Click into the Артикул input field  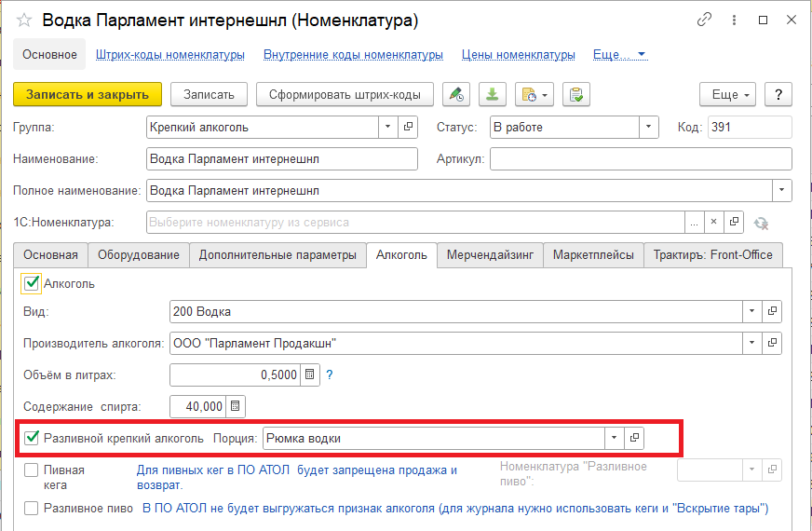641,158
